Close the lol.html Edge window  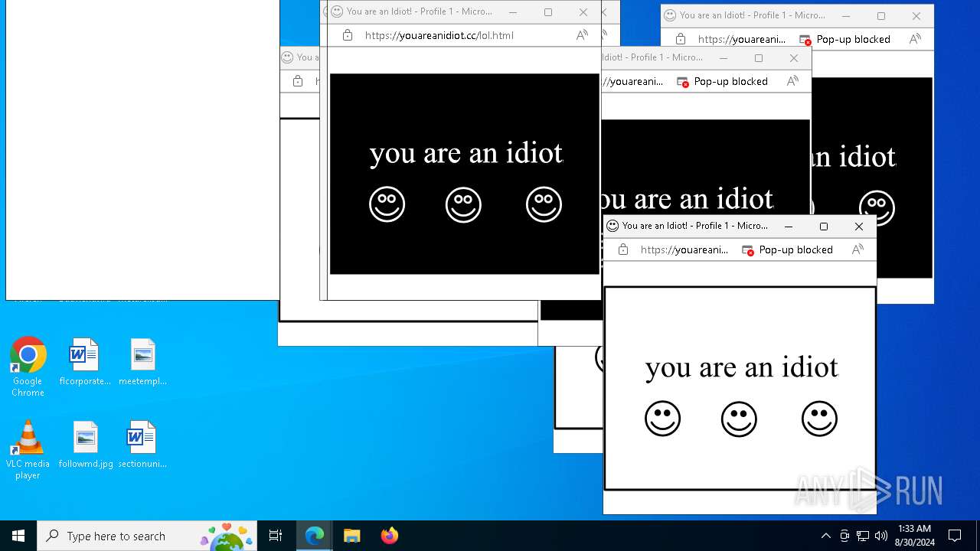(x=583, y=12)
